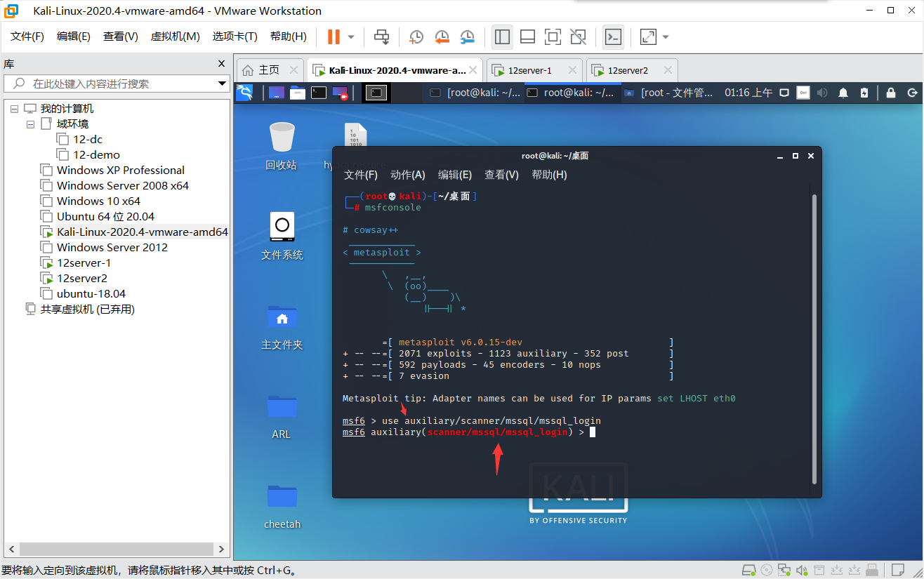The image size is (924, 579).
Task: Switch to [root - 文件管... taskbar window
Action: coord(670,93)
